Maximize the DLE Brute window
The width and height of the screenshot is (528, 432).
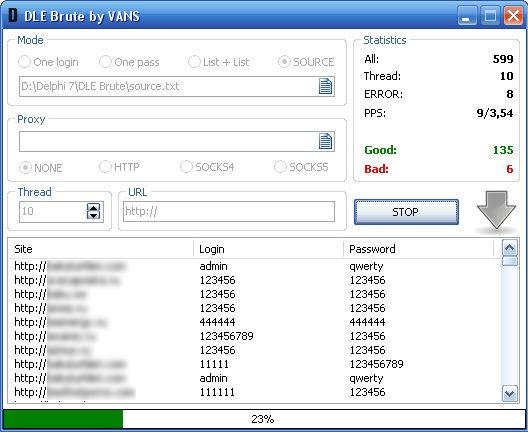[x=490, y=16]
